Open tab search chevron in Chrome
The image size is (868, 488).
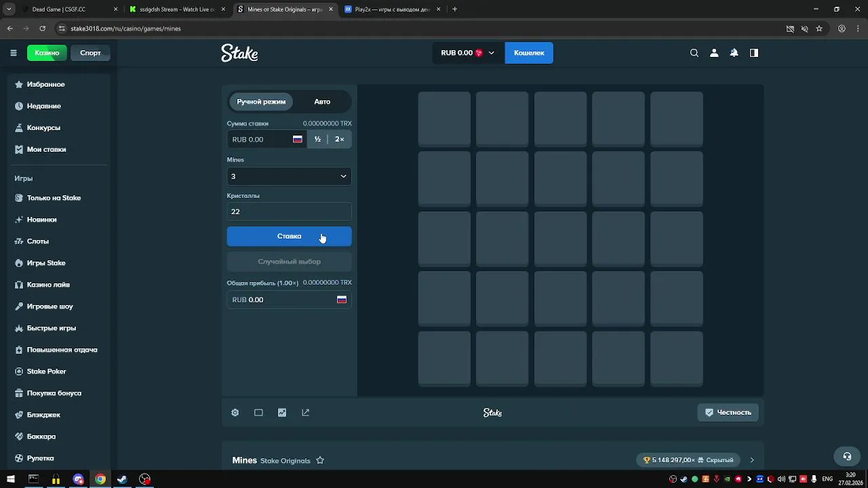coord(9,9)
